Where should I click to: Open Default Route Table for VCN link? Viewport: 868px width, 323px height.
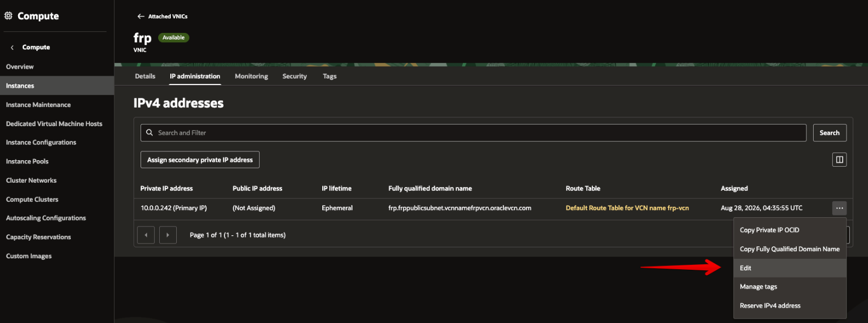point(627,208)
